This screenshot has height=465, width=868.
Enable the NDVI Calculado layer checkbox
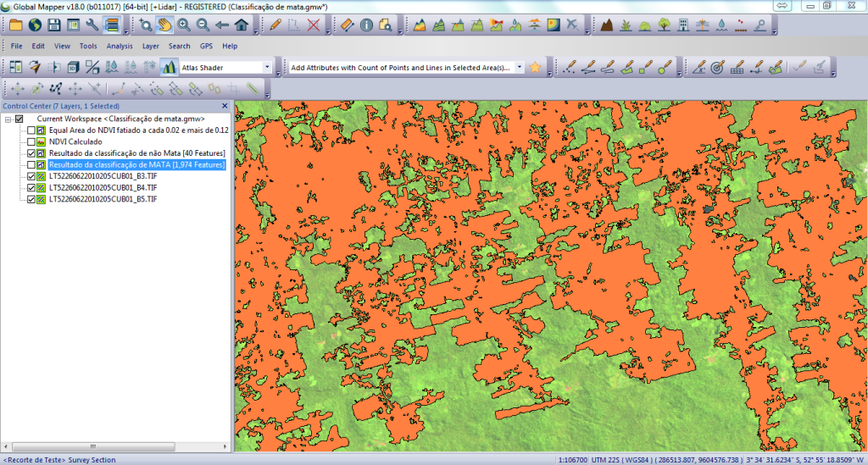click(31, 142)
